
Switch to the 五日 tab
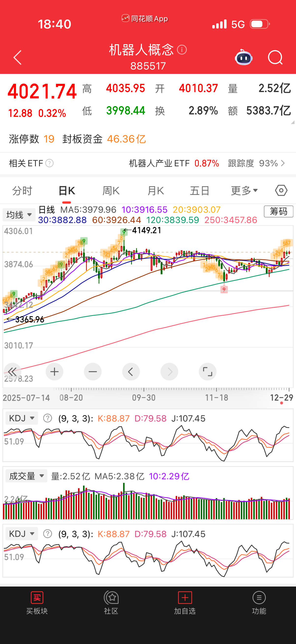click(x=200, y=191)
